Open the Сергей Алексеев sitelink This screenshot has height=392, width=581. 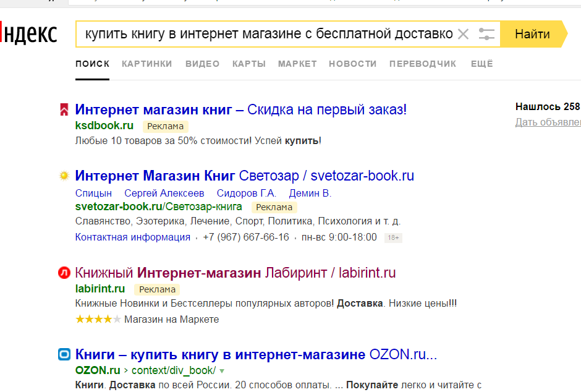tap(164, 193)
